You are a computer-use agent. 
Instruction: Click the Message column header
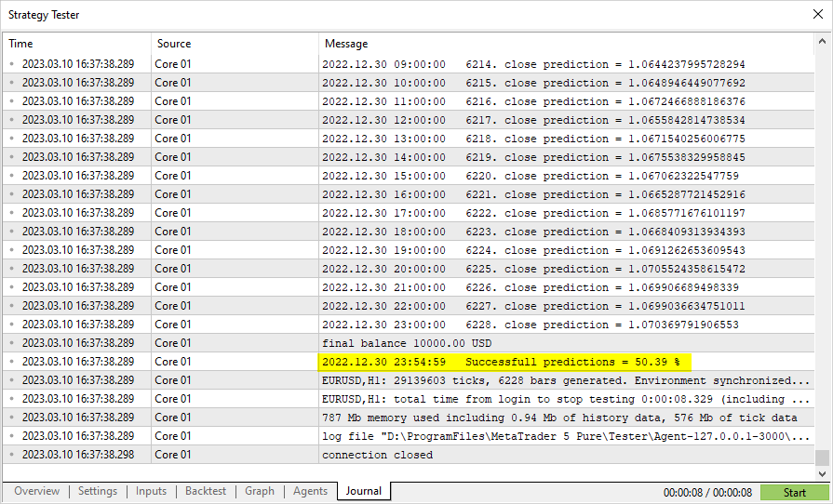[558, 44]
